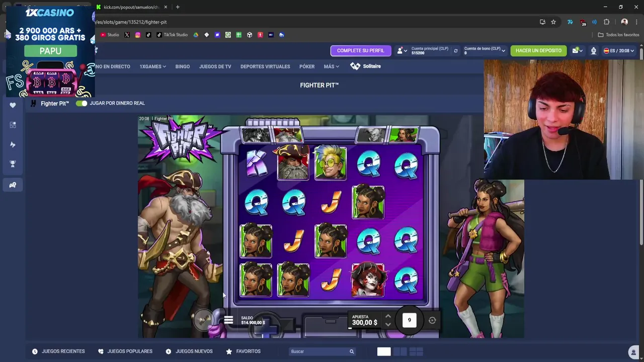Click the Solitaire logo icon in nav
The width and height of the screenshot is (644, 362).
click(x=355, y=66)
